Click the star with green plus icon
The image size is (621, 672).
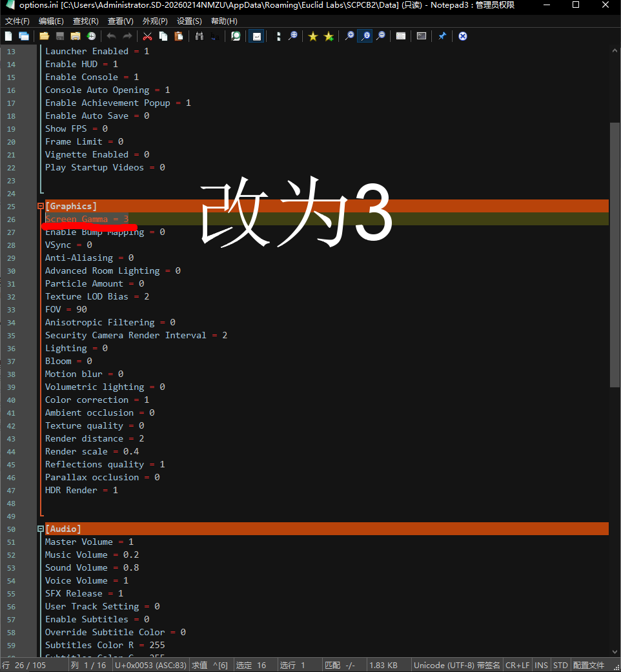point(329,36)
